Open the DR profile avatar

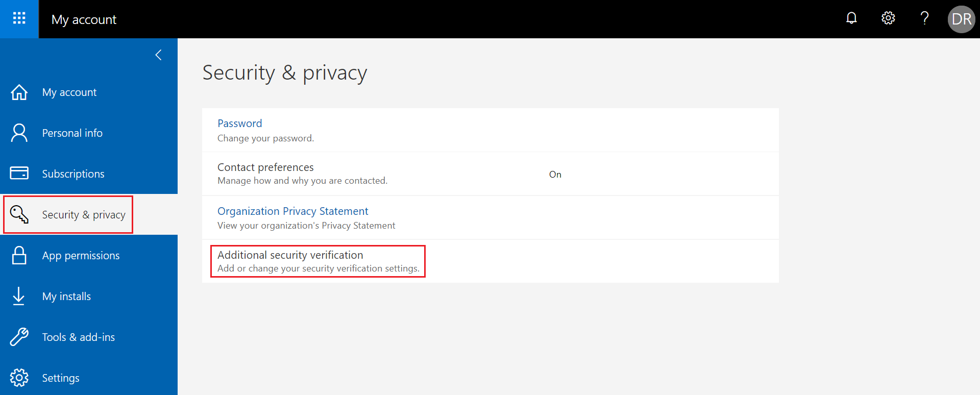(x=961, y=19)
